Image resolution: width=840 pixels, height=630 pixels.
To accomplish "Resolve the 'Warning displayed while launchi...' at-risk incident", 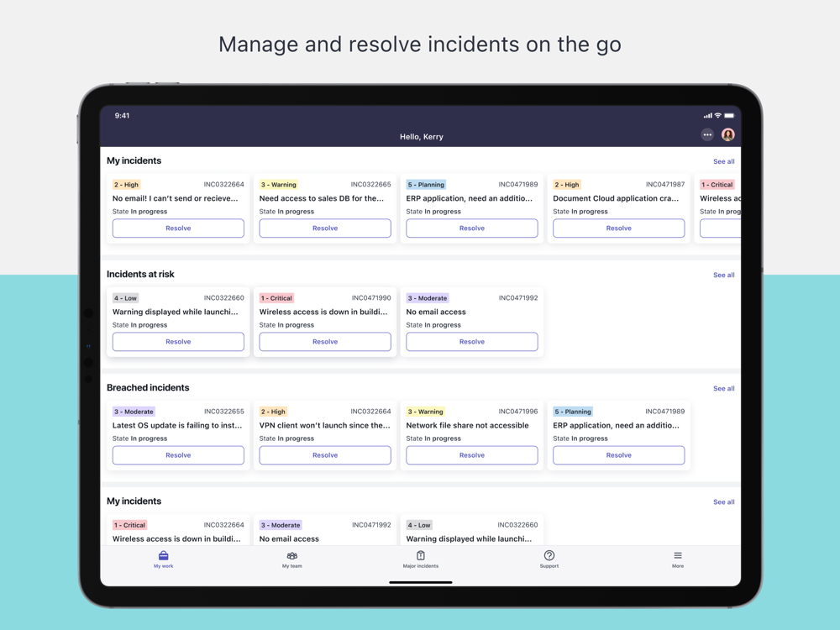I will 178,342.
